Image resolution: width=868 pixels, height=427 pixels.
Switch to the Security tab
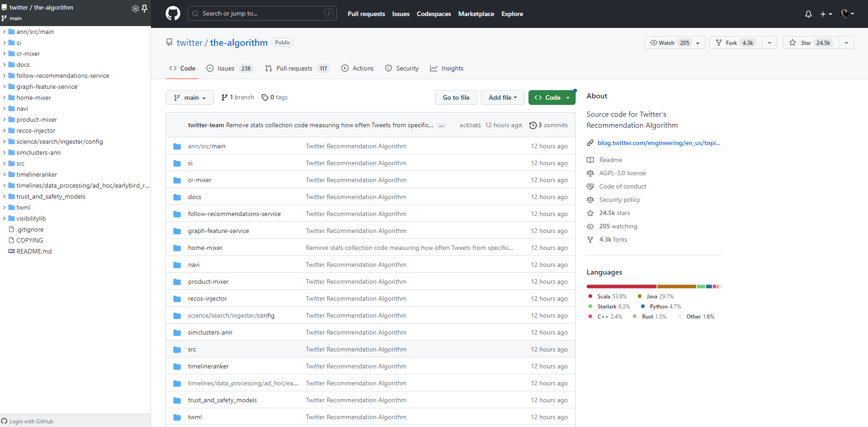tap(402, 68)
